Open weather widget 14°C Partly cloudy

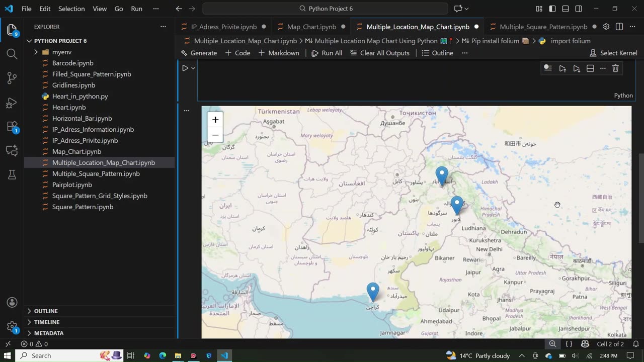[x=478, y=355]
